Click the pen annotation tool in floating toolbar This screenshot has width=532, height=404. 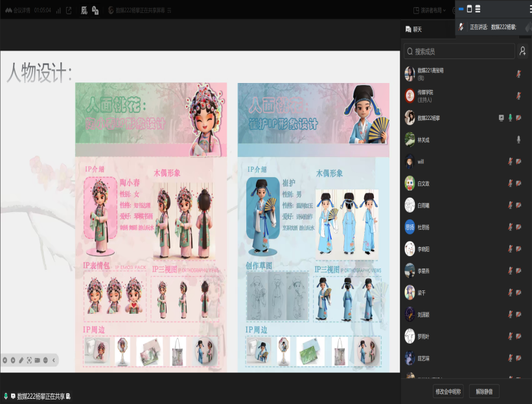(21, 360)
